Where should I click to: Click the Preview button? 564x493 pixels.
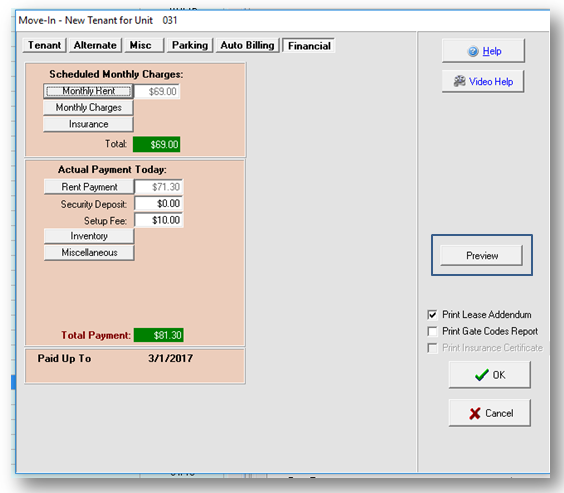[x=482, y=256]
